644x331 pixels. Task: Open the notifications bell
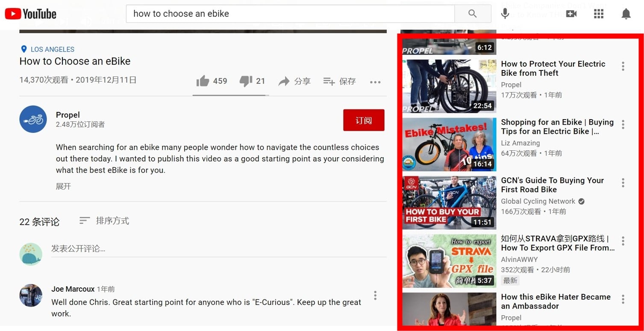[x=626, y=14]
